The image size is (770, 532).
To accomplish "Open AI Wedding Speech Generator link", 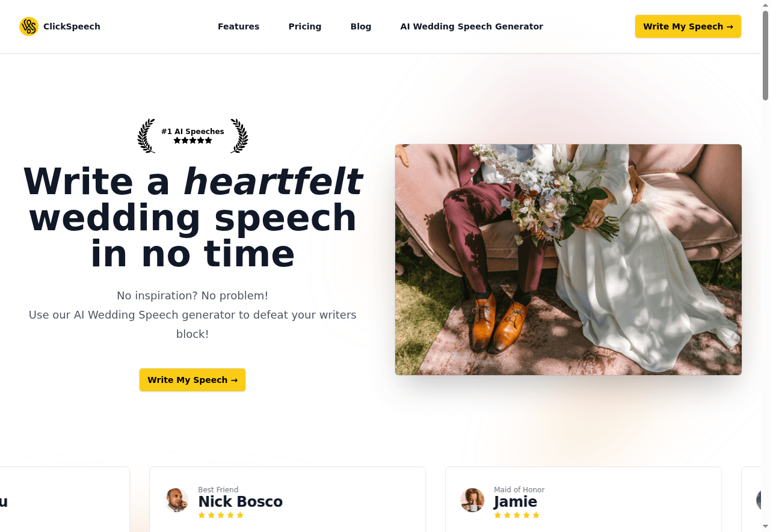I will coord(472,26).
